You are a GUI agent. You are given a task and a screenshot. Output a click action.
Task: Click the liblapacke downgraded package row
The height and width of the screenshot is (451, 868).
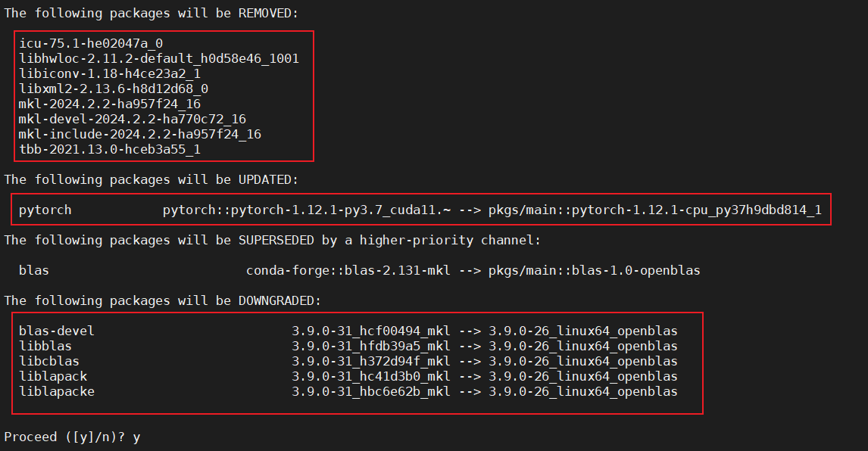tap(348, 392)
